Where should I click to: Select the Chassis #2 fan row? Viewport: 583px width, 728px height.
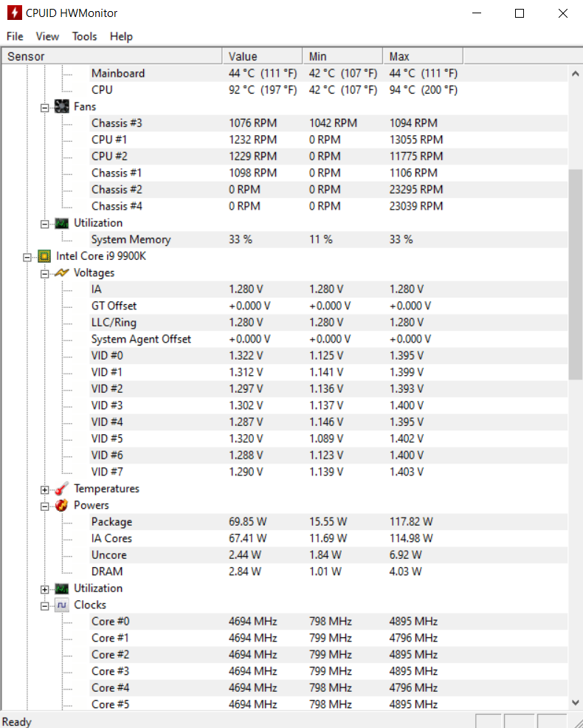pyautogui.click(x=328, y=190)
